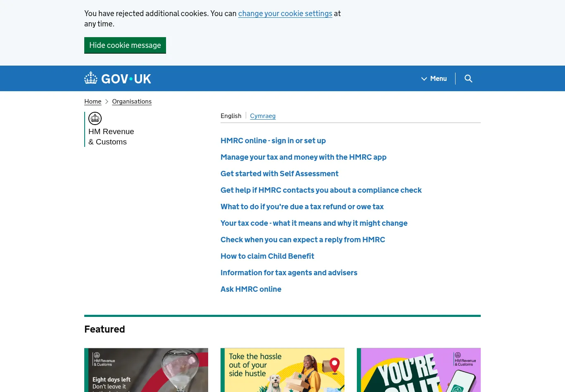Click the HM Revenue & Customs crest icon
The image size is (565, 392).
point(95,118)
